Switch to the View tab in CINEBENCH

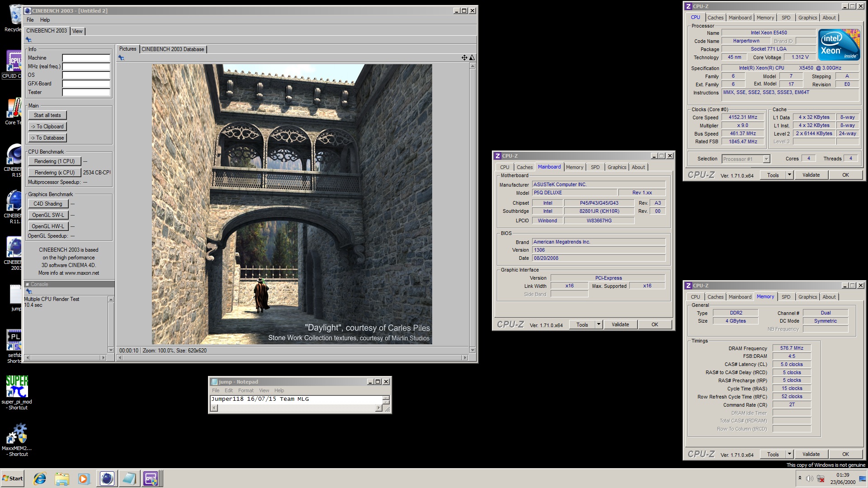point(77,31)
